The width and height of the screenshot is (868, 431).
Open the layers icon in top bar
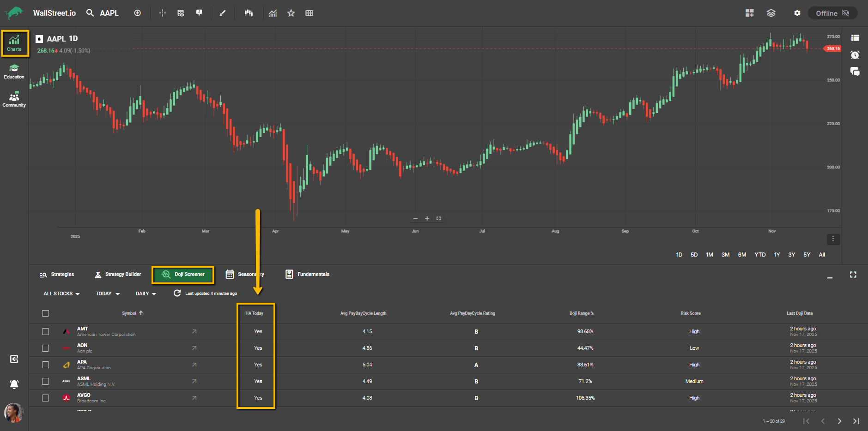pos(771,13)
